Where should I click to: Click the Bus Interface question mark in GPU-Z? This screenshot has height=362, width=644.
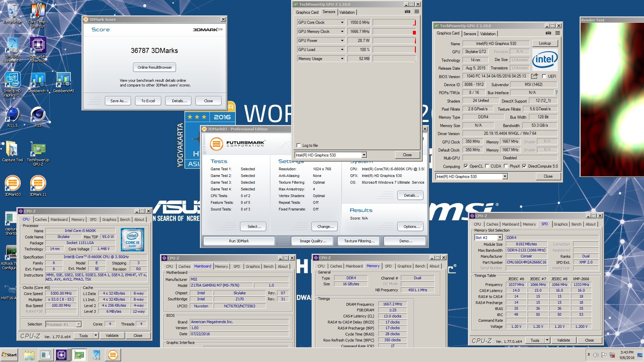pos(556,93)
